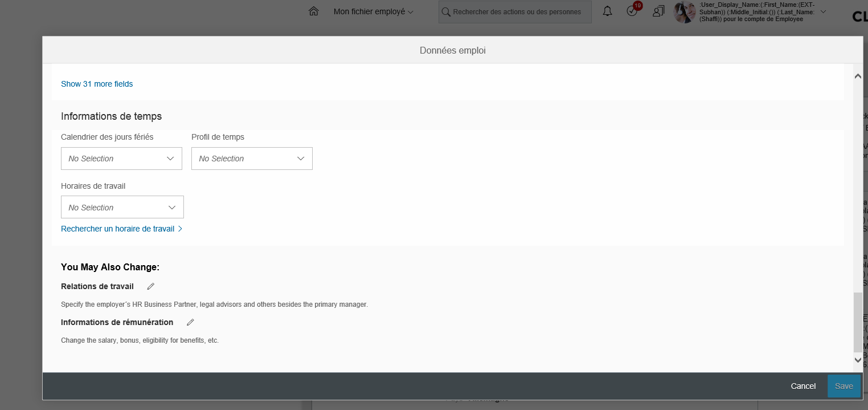Click the Relations de travail label

coord(97,286)
